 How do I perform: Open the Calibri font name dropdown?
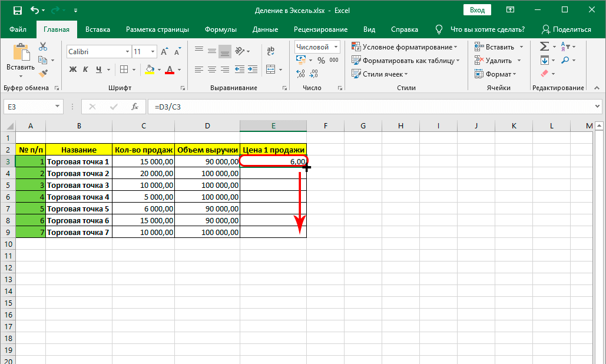pyautogui.click(x=127, y=52)
